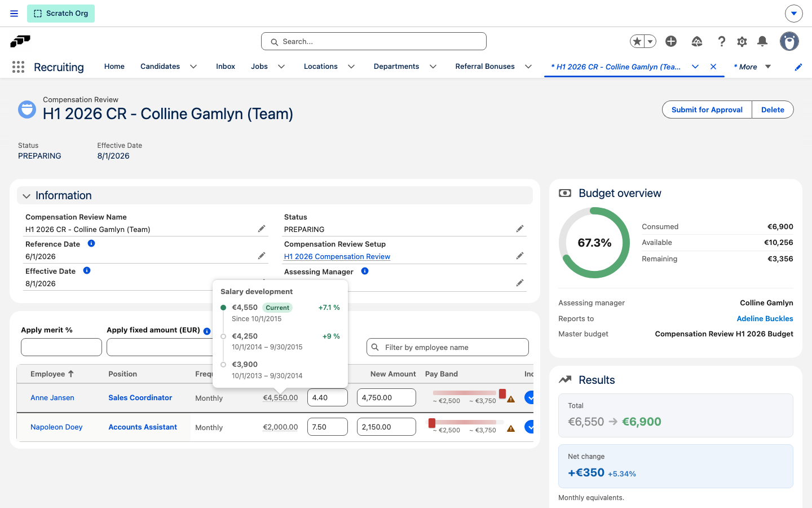Edit Compensation Review Setup pencil icon
This screenshot has height=508, width=812.
pyautogui.click(x=520, y=256)
